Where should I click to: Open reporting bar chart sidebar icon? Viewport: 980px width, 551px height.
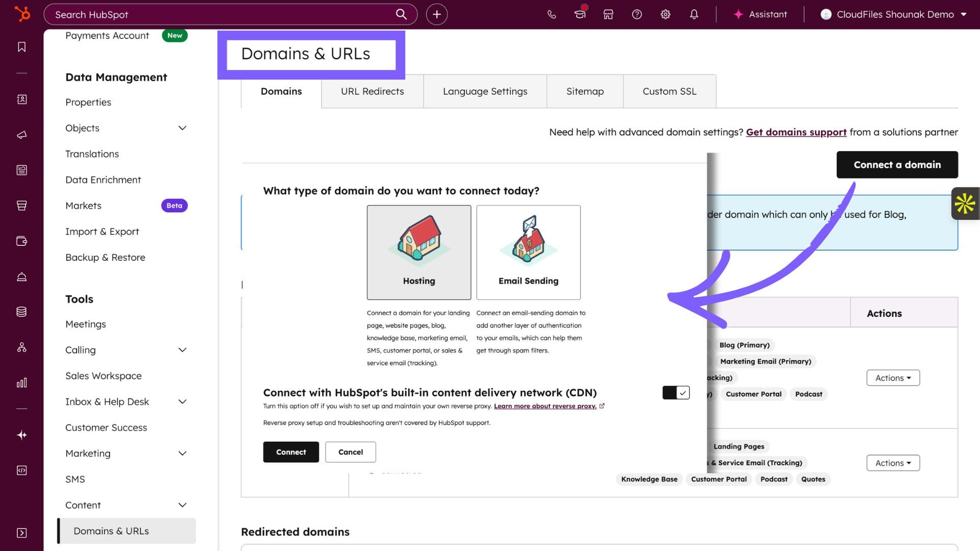[21, 383]
